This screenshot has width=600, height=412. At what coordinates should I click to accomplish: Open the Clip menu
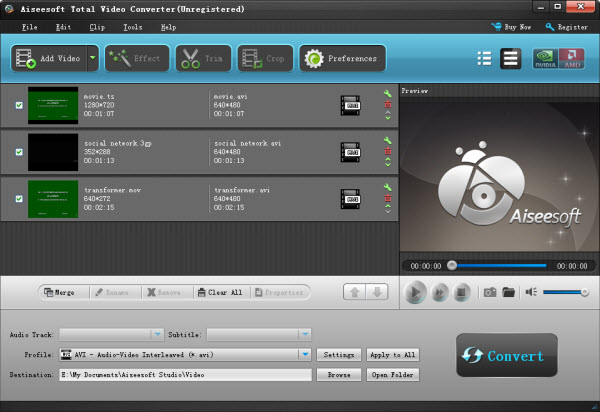(96, 27)
